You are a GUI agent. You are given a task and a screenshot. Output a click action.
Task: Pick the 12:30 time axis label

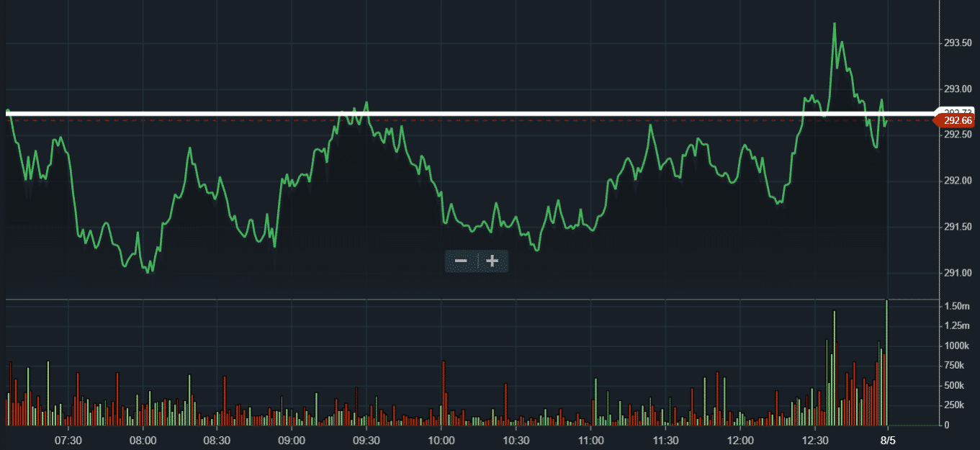(814, 440)
